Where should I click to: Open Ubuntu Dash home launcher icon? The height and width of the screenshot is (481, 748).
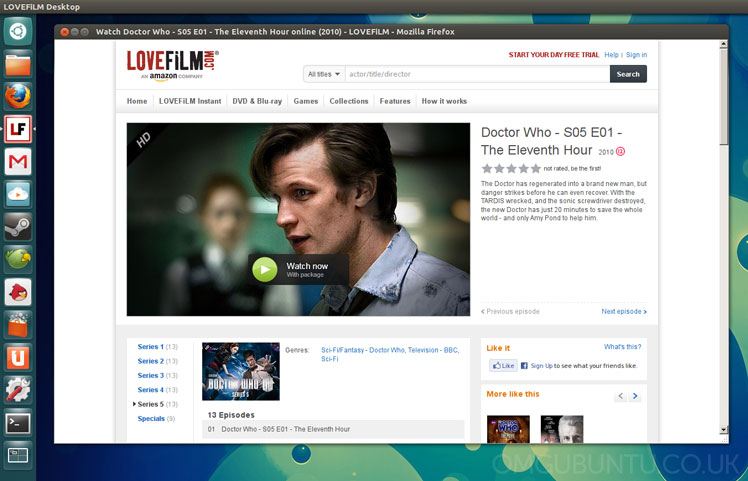click(x=18, y=31)
